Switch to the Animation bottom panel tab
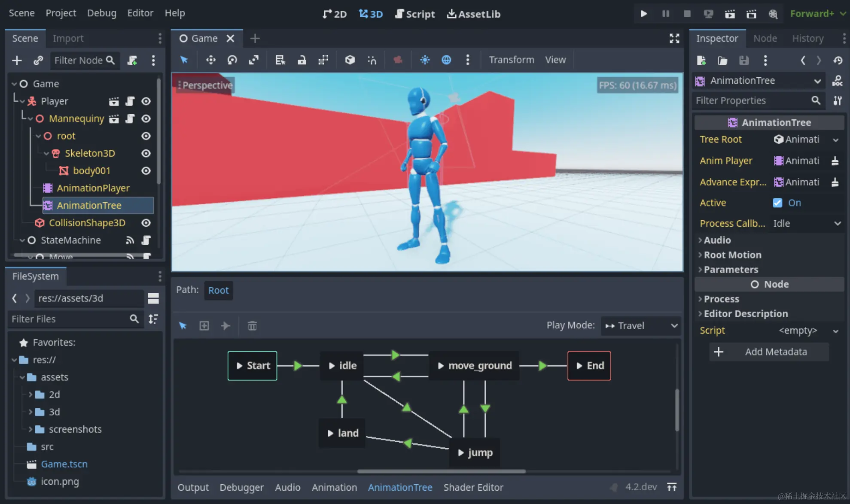850x504 pixels. [334, 487]
